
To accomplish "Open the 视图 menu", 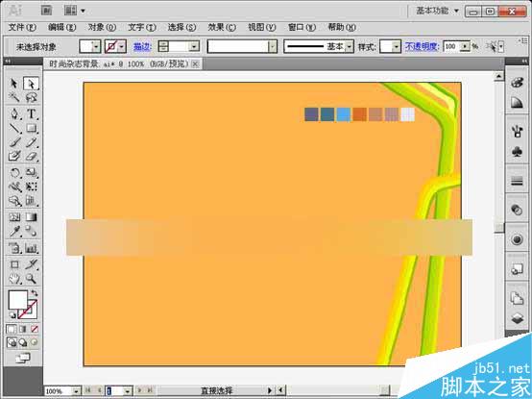I will [x=261, y=27].
